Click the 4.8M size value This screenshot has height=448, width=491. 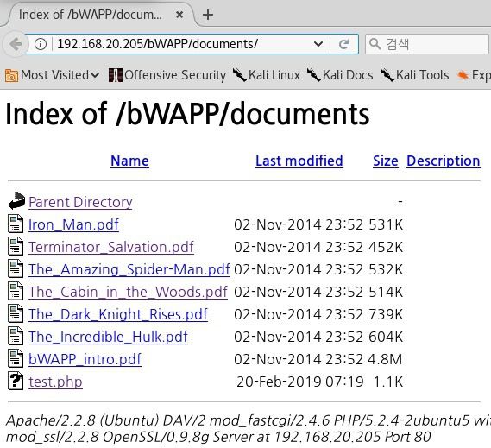coord(385,359)
